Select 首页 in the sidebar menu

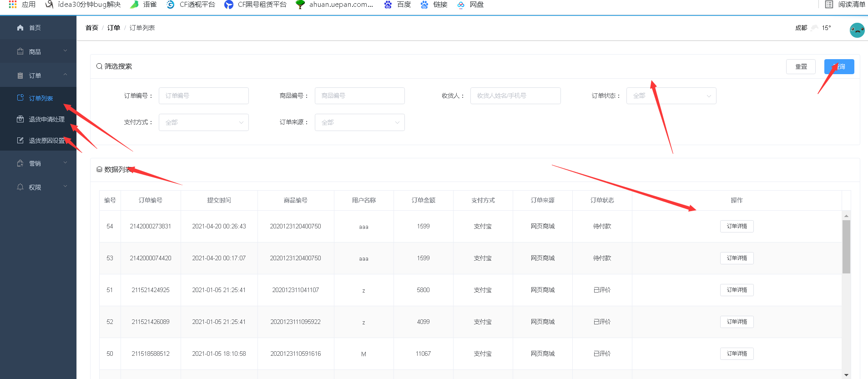coord(38,28)
